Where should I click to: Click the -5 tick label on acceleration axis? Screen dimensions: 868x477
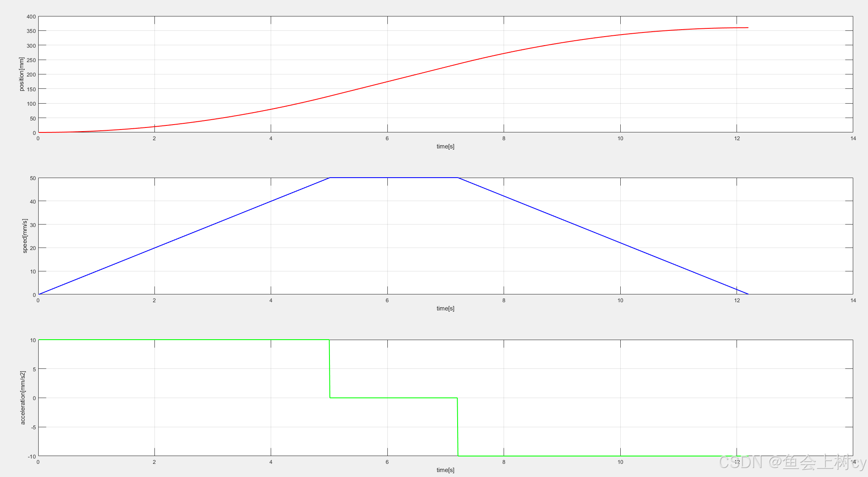tap(33, 428)
